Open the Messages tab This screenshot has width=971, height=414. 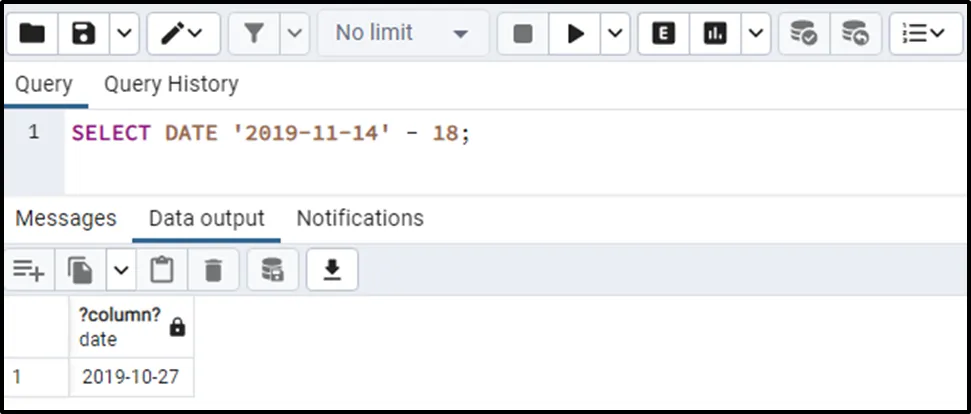(x=66, y=218)
